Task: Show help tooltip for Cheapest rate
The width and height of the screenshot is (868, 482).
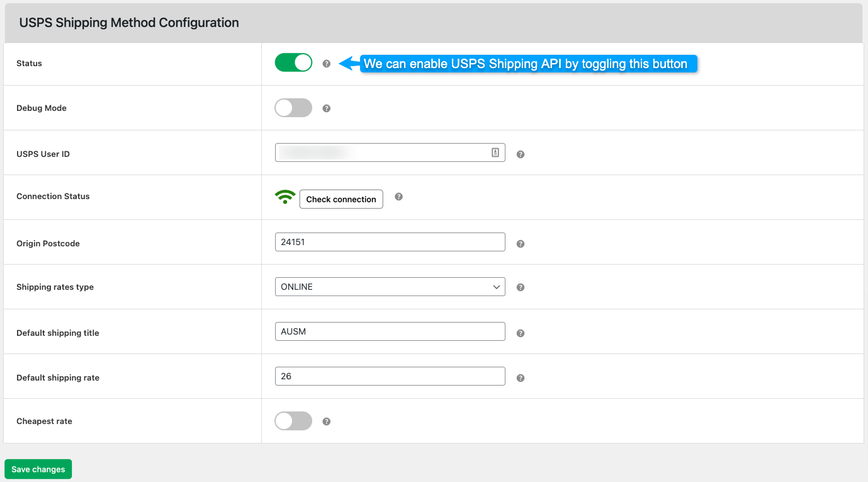Action: click(326, 422)
